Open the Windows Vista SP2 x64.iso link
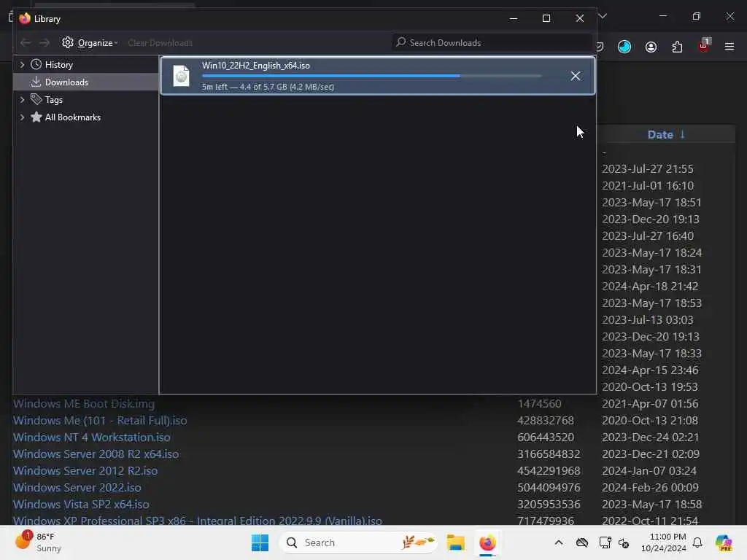Screen dimensions: 747x560 [81, 505]
